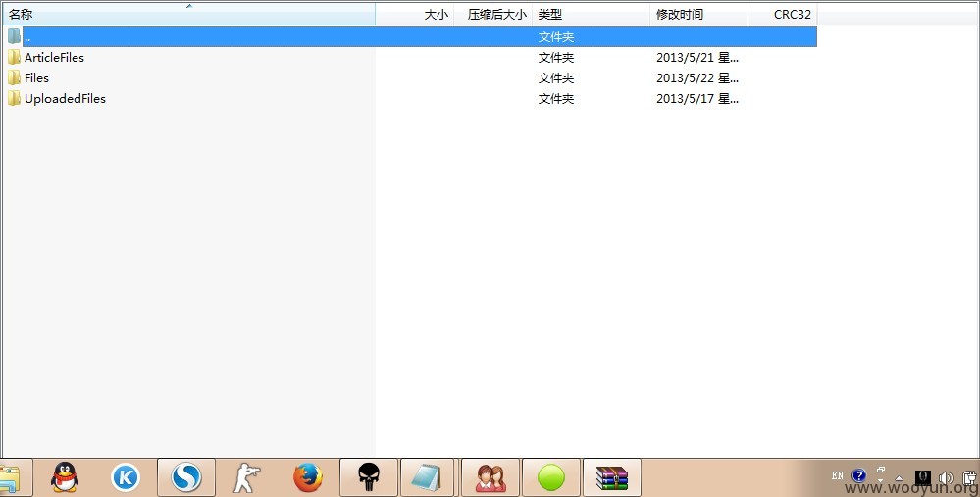The width and height of the screenshot is (980, 497).
Task: Click 文件夹 type in the ArticleFiles row
Action: click(556, 58)
